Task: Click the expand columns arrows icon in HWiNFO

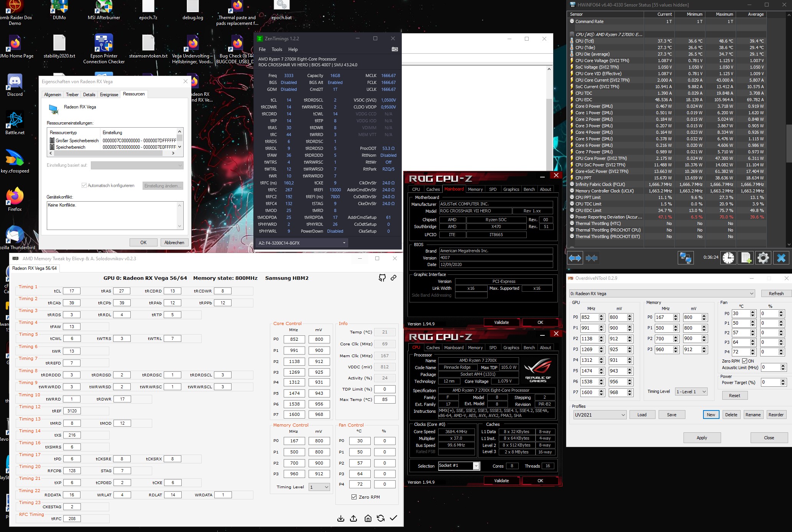Action: tap(575, 258)
